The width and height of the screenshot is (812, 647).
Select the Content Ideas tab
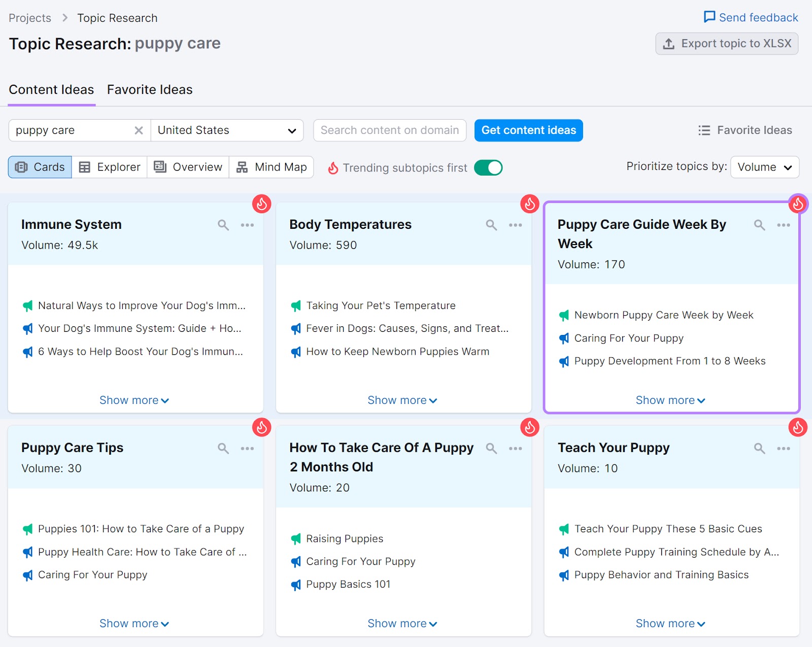pos(51,89)
